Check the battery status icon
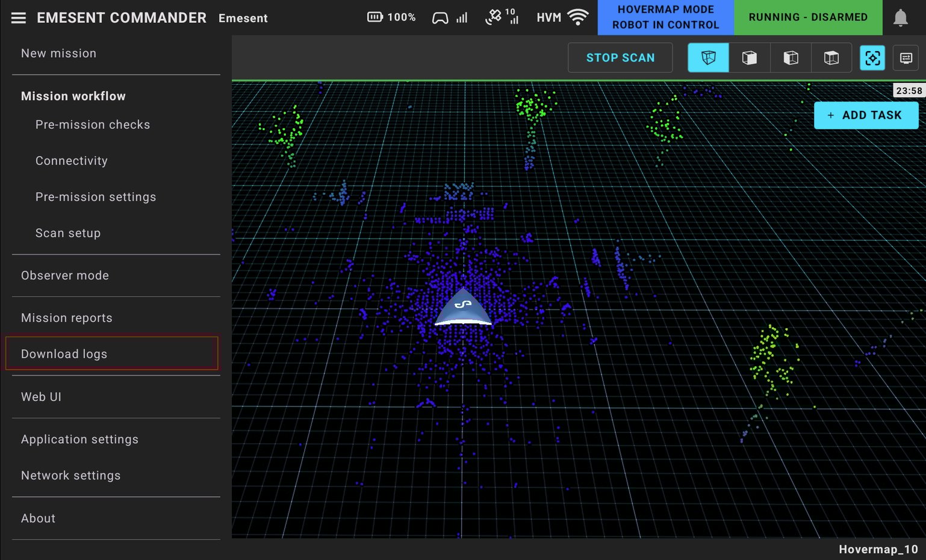926x560 pixels. (375, 17)
